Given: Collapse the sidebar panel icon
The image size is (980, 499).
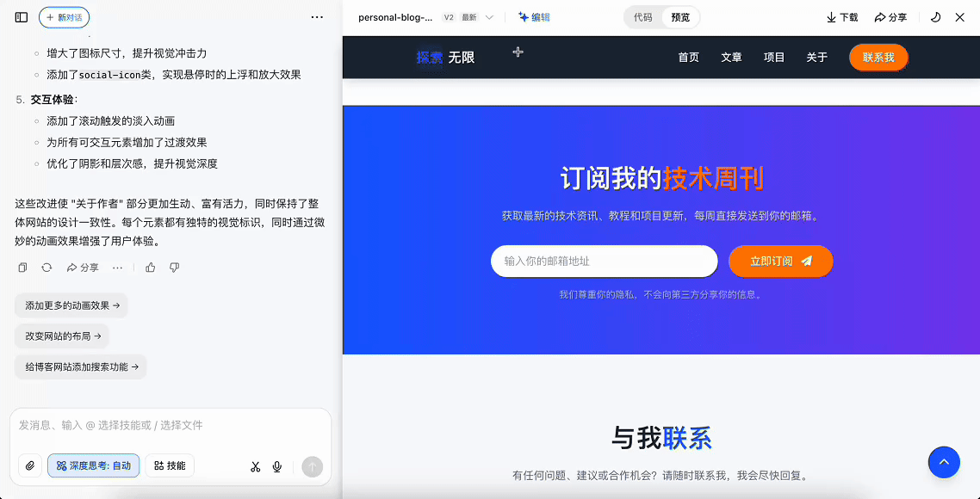Looking at the screenshot, I should pyautogui.click(x=22, y=17).
